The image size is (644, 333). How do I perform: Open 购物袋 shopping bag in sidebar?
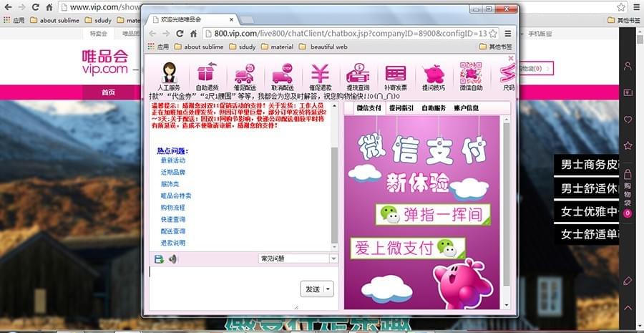pos(628,193)
